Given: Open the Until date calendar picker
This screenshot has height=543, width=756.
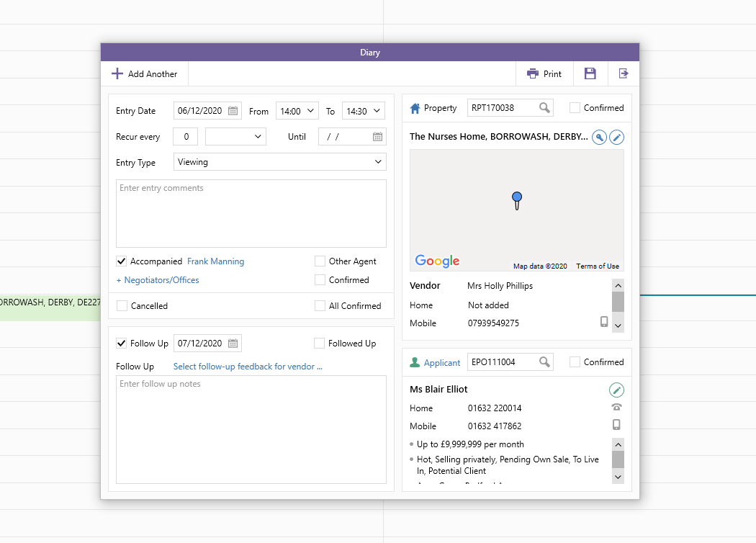Looking at the screenshot, I should pyautogui.click(x=377, y=137).
